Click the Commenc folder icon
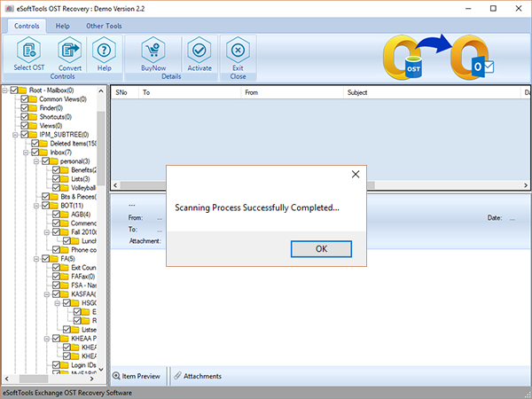This screenshot has width=532, height=399. [x=65, y=223]
